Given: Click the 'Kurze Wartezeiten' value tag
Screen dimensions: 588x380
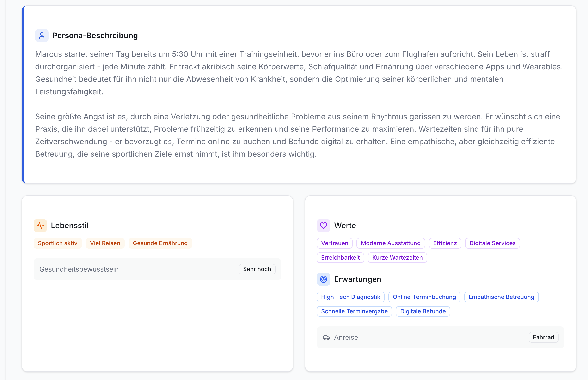Looking at the screenshot, I should point(397,257).
